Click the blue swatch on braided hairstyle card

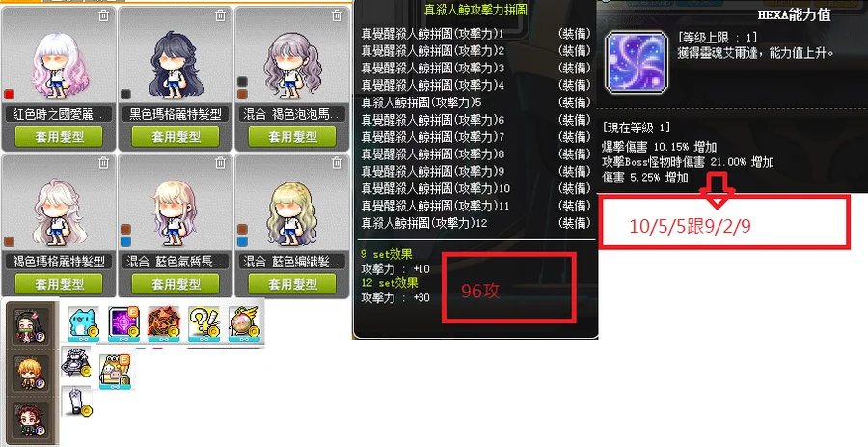tap(242, 241)
